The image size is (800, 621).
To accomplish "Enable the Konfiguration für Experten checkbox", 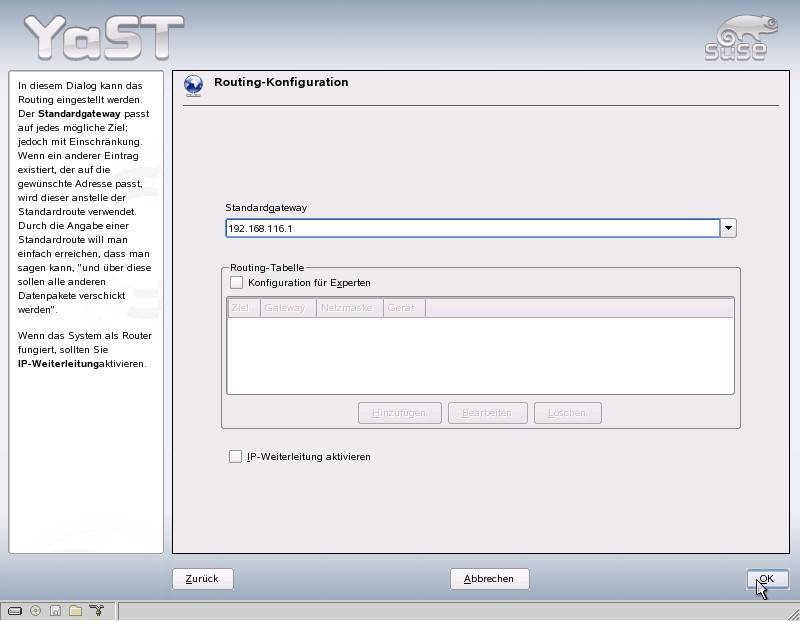I will tap(237, 283).
